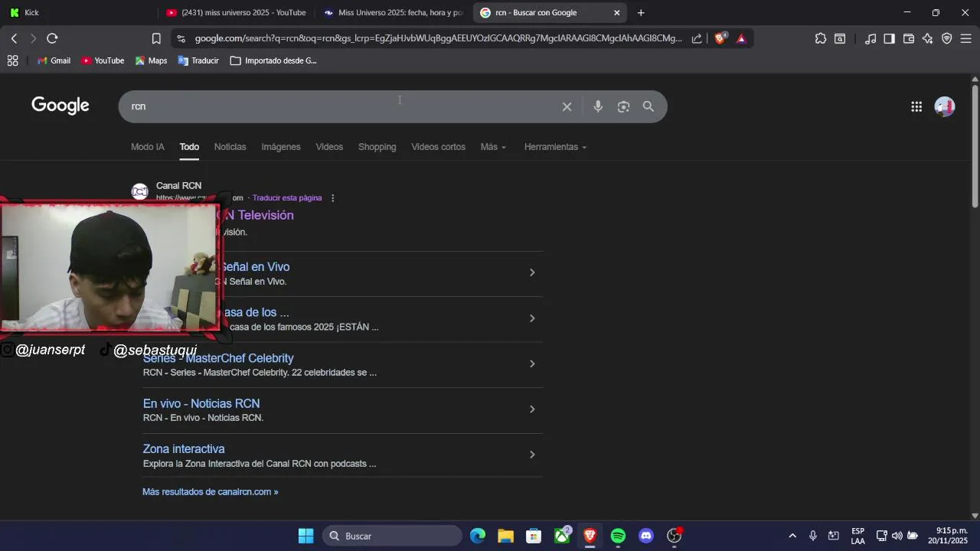
Task: Open Microsoft Store from the taskbar
Action: 534,536
